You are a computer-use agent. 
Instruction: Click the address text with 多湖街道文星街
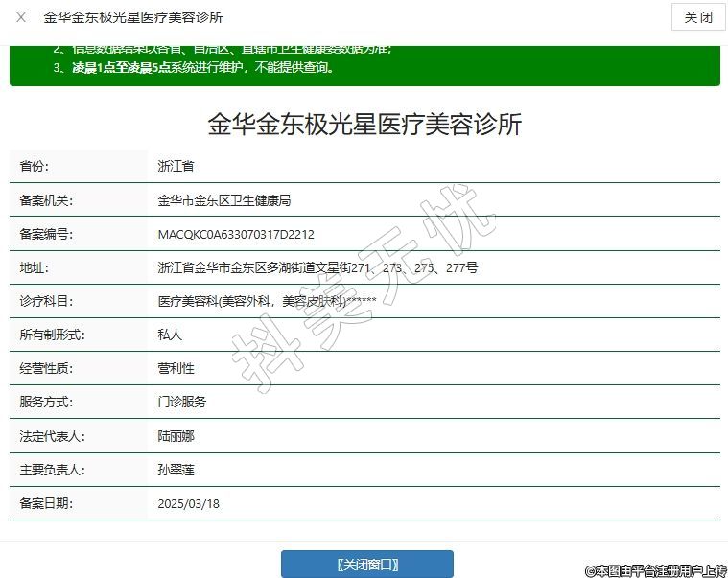pyautogui.click(x=317, y=267)
